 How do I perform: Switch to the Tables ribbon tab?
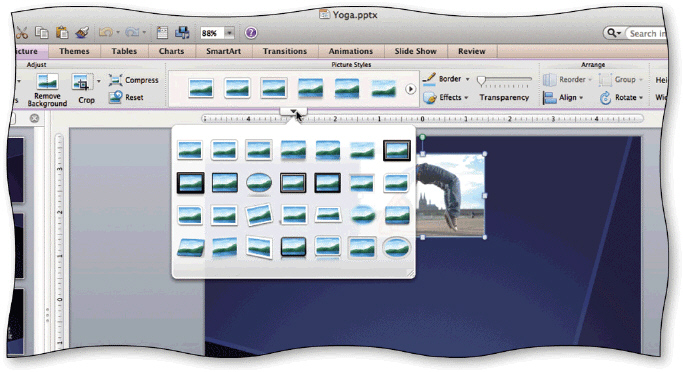click(124, 51)
